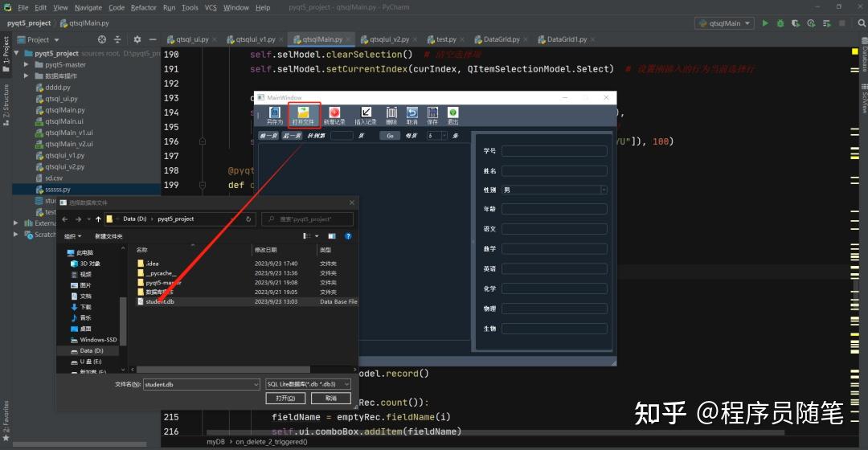This screenshot has height=450, width=868.
Task: Click the 另存为 save-as toolbar icon
Action: (x=275, y=113)
